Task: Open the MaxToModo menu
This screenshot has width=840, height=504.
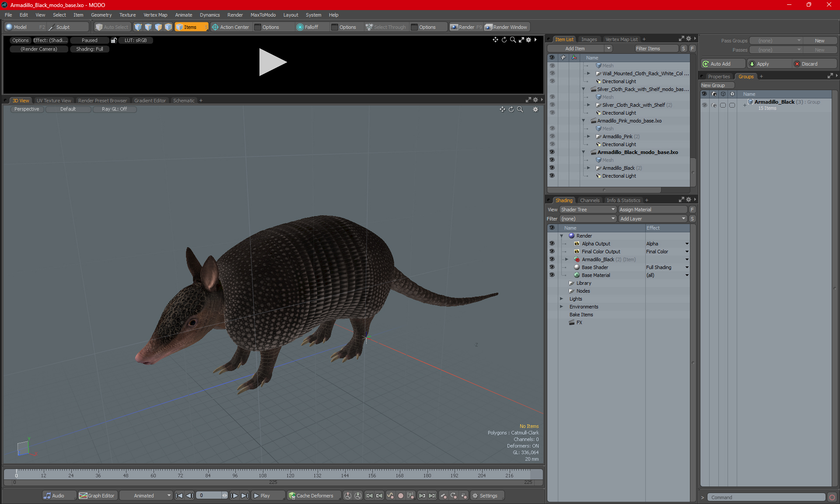Action: click(263, 15)
